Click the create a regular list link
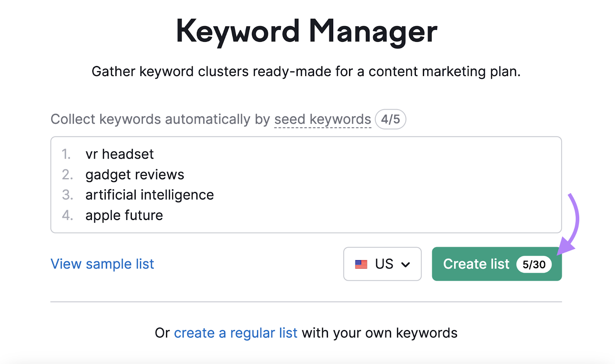 tap(235, 333)
